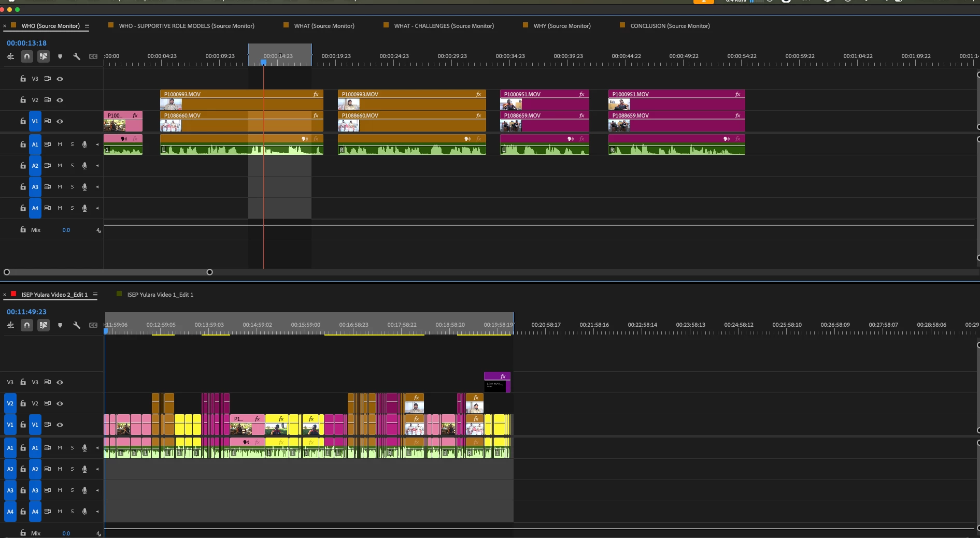
Task: Click caption track options in WHO timeline
Action: tap(93, 56)
